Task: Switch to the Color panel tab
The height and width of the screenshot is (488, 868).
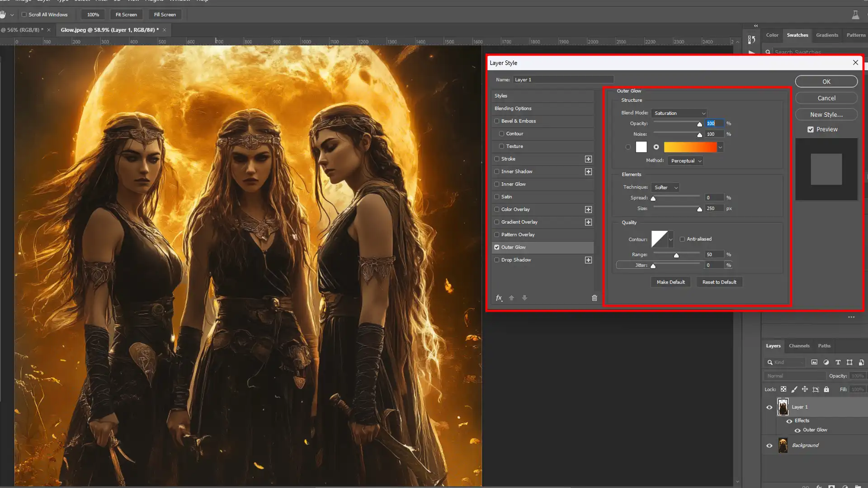Action: [x=772, y=35]
